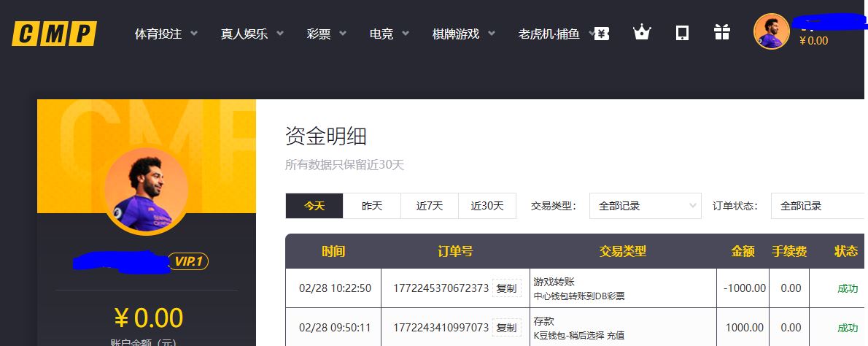Copy order number 1772245370672373
This screenshot has height=346, width=868.
(506, 288)
